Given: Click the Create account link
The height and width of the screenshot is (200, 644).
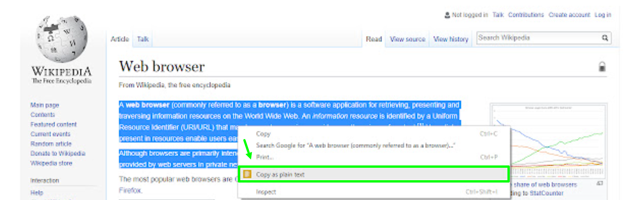Looking at the screenshot, I should coord(569,15).
